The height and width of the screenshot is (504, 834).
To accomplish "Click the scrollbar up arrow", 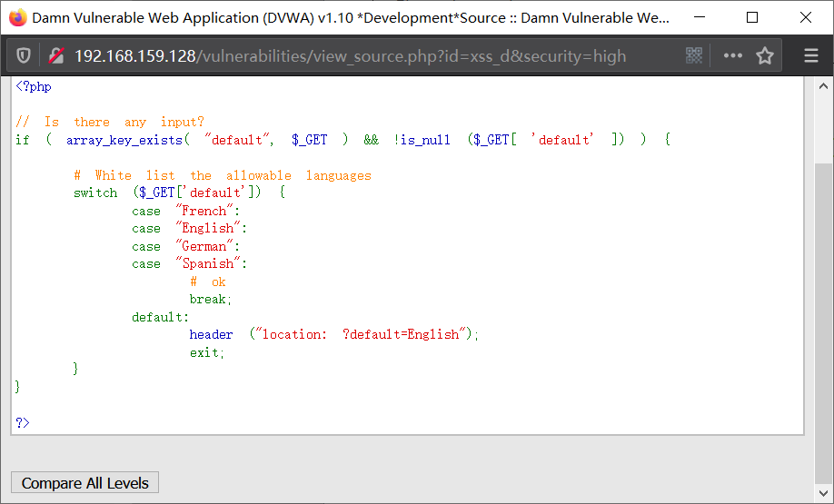I will coord(823,86).
